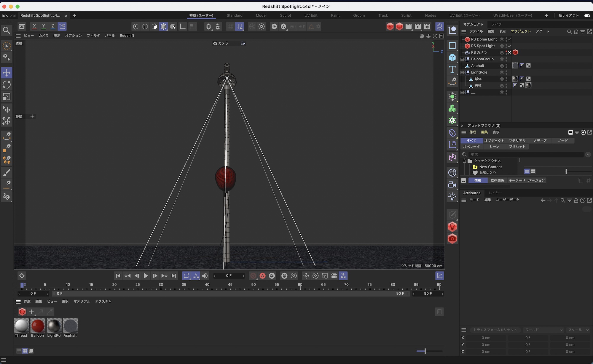
Task: Select the Move tool
Action: point(7,73)
